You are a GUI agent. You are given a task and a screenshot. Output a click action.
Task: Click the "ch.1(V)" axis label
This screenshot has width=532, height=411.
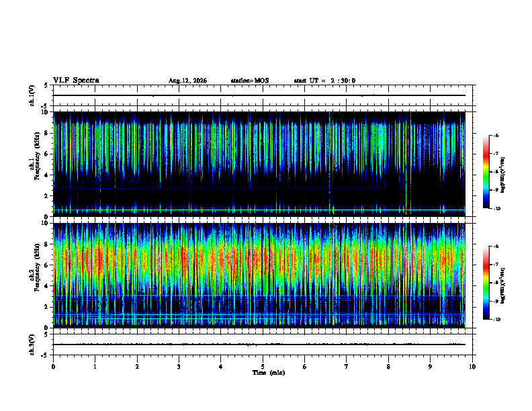point(32,95)
